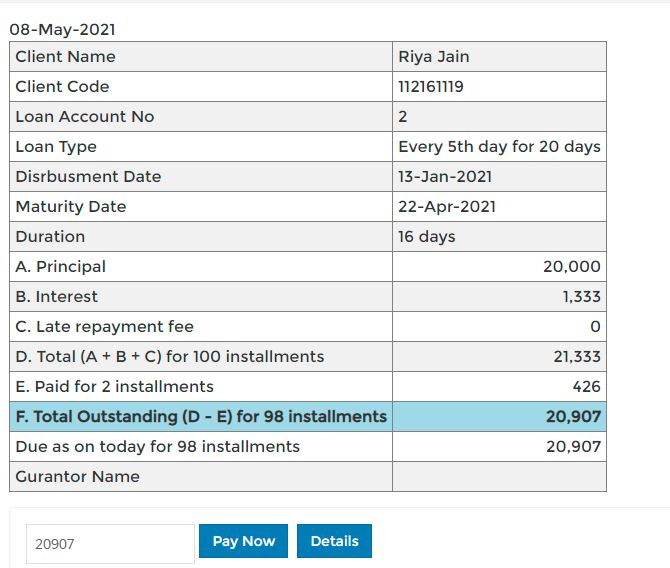Viewport: 670px width, 568px height.
Task: Select the highlighted Total Outstanding row label
Action: coord(201,416)
